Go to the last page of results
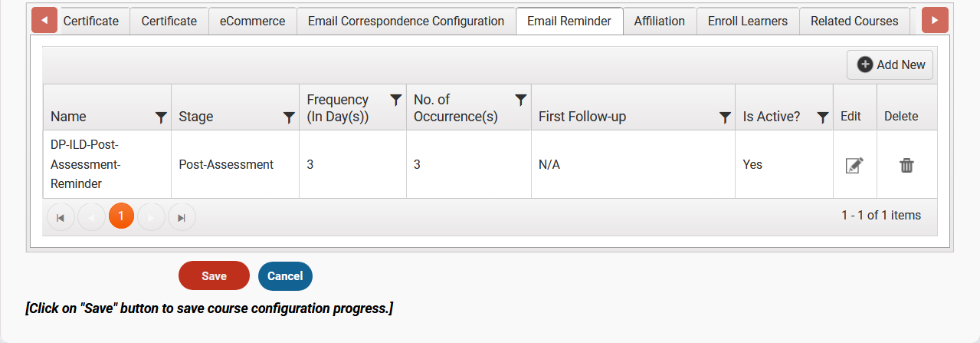Viewport: 980px width, 343px height. click(182, 217)
